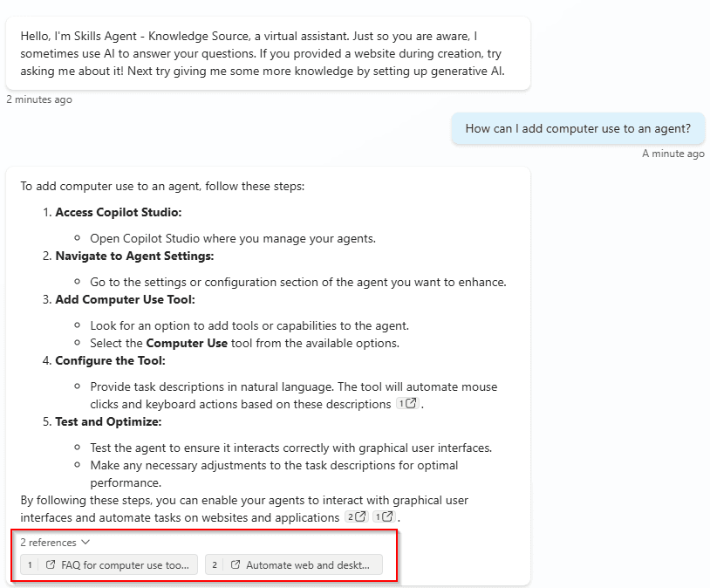Open the Automate web and desktop reference

[293, 565]
